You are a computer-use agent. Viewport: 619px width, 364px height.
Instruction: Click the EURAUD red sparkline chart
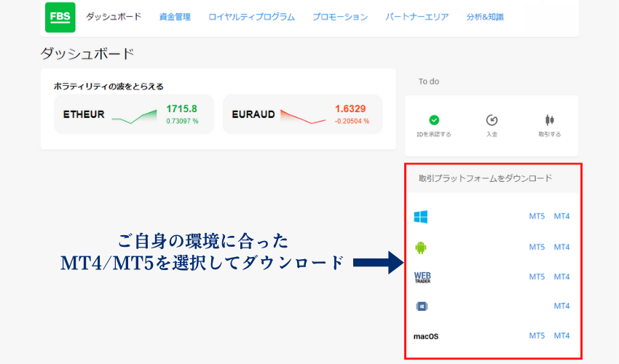pyautogui.click(x=303, y=117)
